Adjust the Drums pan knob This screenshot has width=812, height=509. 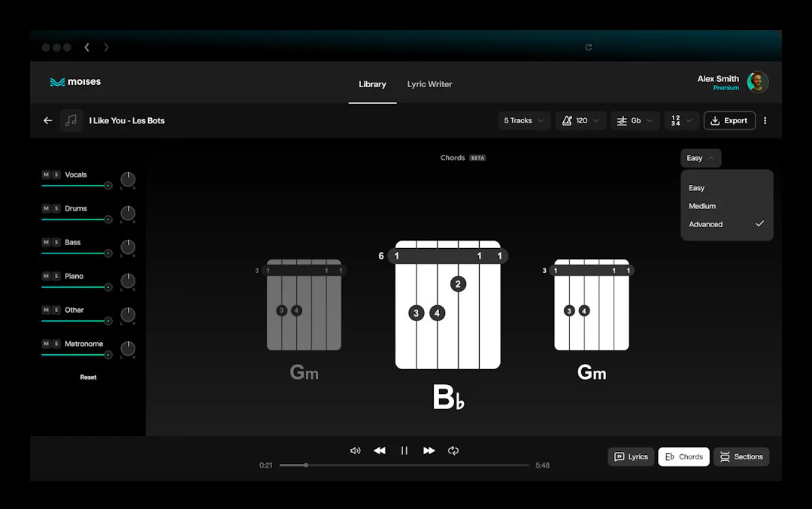point(128,214)
